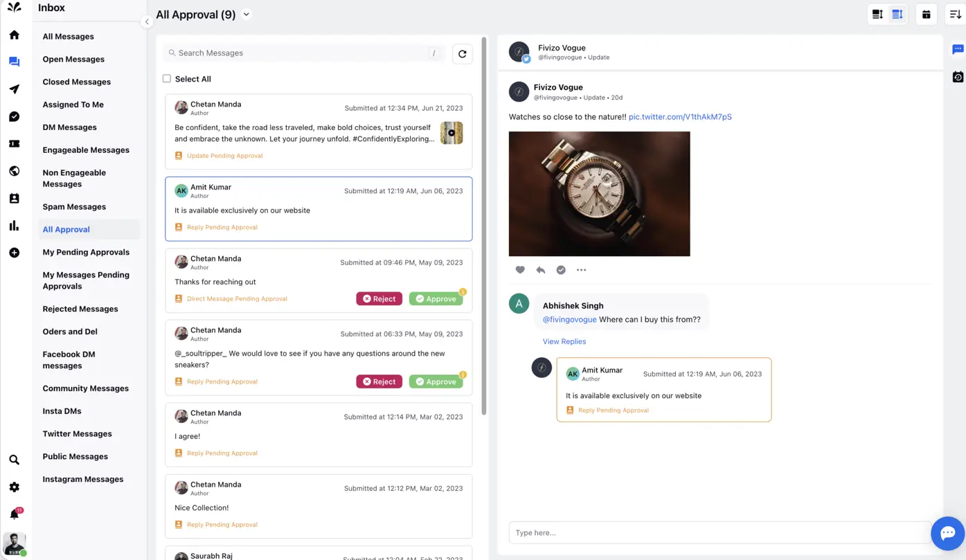Screen dimensions: 966x560
Task: Click the calendar icon in top toolbar
Action: pyautogui.click(x=926, y=15)
